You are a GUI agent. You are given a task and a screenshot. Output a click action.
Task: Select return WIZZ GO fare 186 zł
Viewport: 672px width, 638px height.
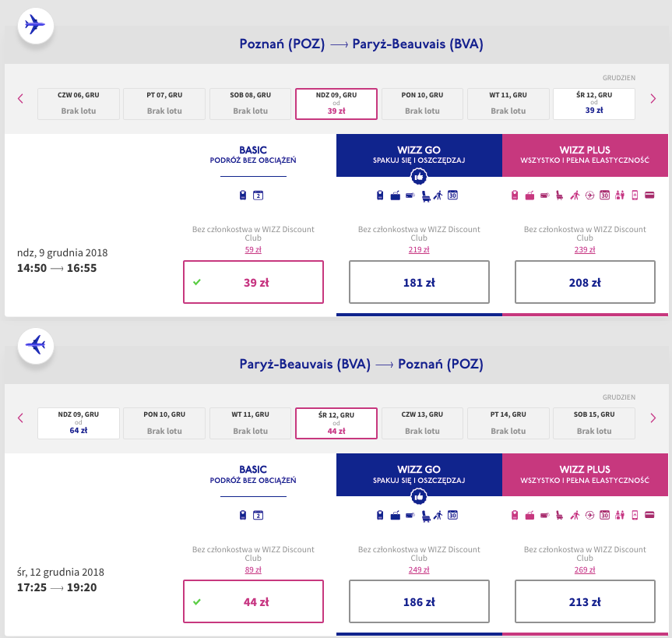pyautogui.click(x=419, y=601)
